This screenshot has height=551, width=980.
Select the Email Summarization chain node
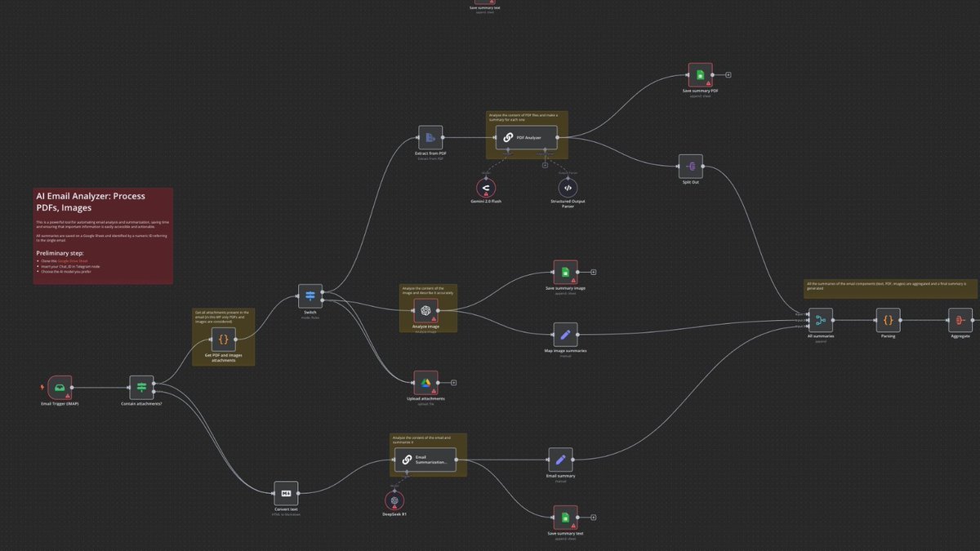[x=425, y=460]
